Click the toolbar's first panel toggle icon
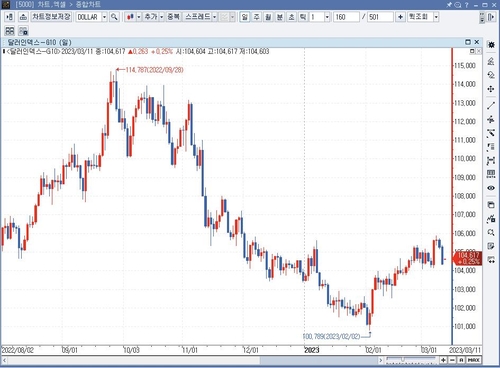 [10, 17]
